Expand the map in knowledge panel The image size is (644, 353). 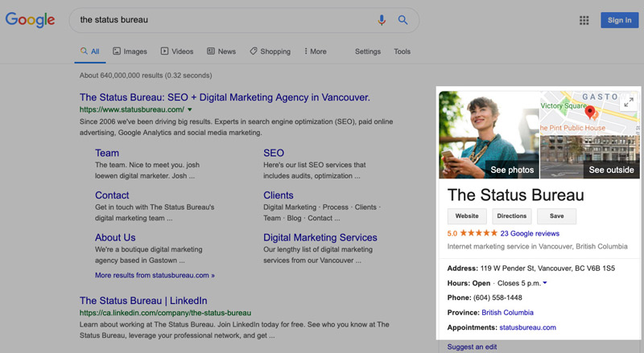click(x=629, y=102)
